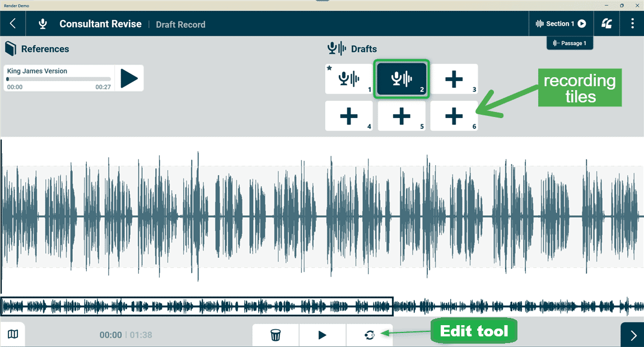
Task: Open the Passage 1 tab
Action: pos(570,43)
